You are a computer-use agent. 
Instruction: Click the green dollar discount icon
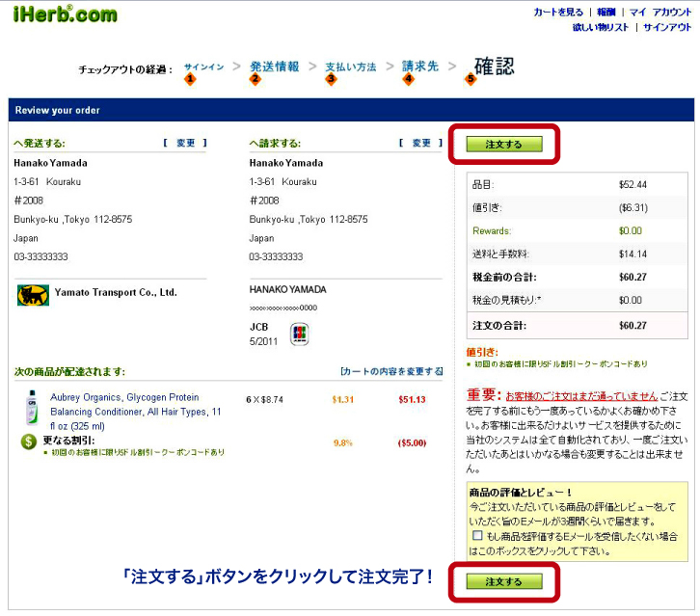click(x=29, y=442)
